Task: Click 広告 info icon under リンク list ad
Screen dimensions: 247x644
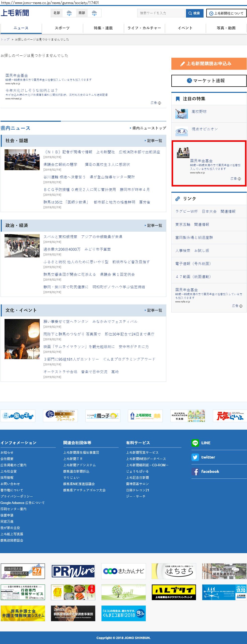Action: pos(241,306)
